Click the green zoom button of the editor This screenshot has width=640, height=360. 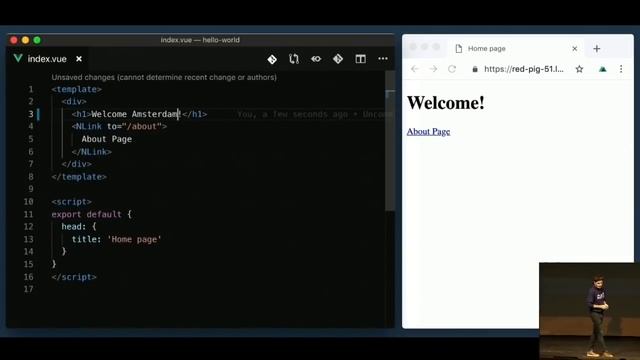click(x=37, y=40)
